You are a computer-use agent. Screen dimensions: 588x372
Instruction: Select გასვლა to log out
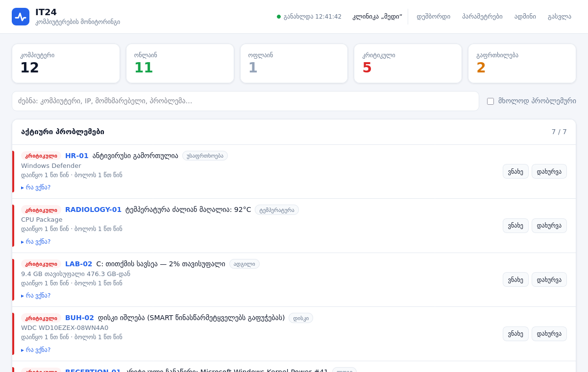point(560,17)
